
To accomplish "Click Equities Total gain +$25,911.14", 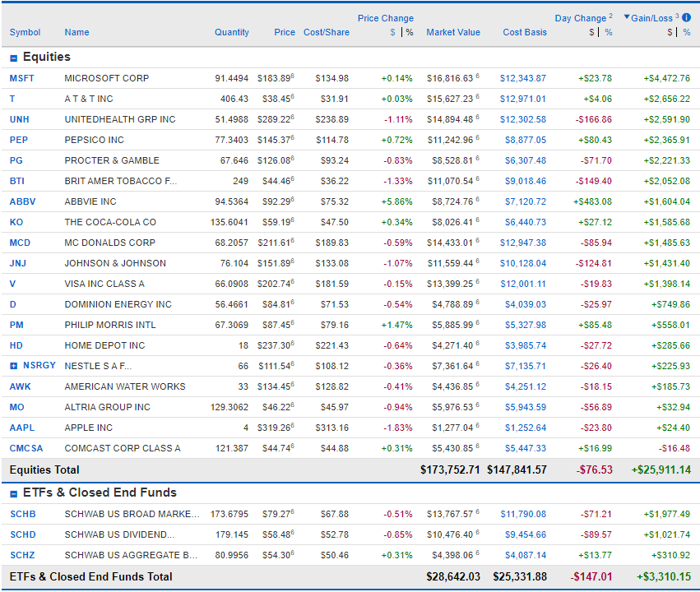I will pyautogui.click(x=661, y=469).
